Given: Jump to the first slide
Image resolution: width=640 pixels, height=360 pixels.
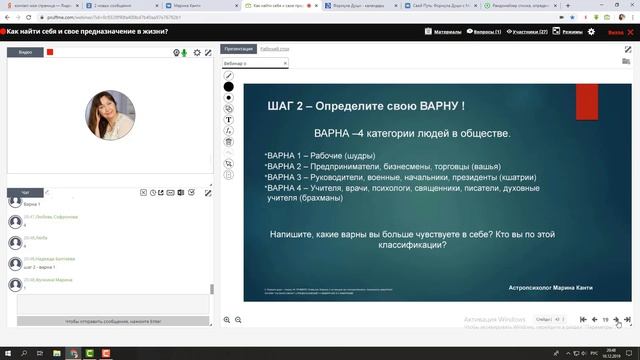Looking at the screenshot, I should coord(583,320).
